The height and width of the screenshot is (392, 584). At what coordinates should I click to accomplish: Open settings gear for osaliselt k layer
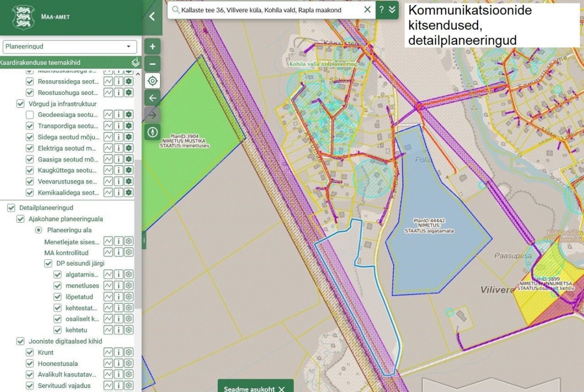129,319
